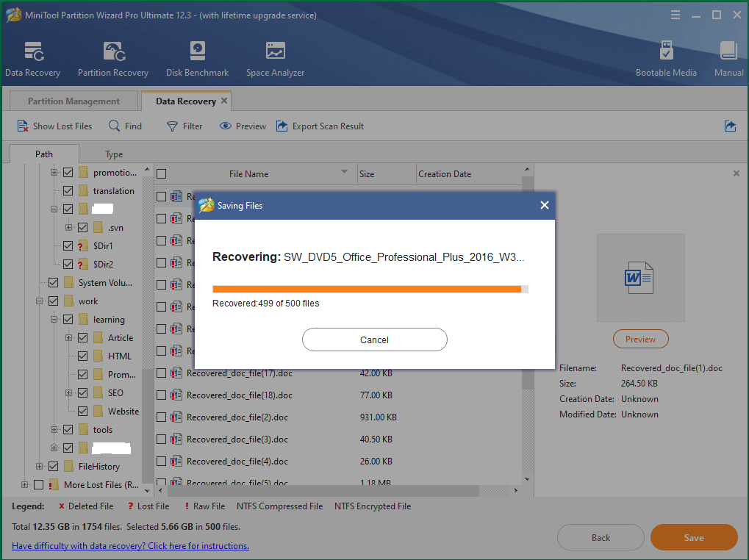Image resolution: width=749 pixels, height=560 pixels.
Task: Click the file list horizontal scrollbar
Action: (x=323, y=490)
